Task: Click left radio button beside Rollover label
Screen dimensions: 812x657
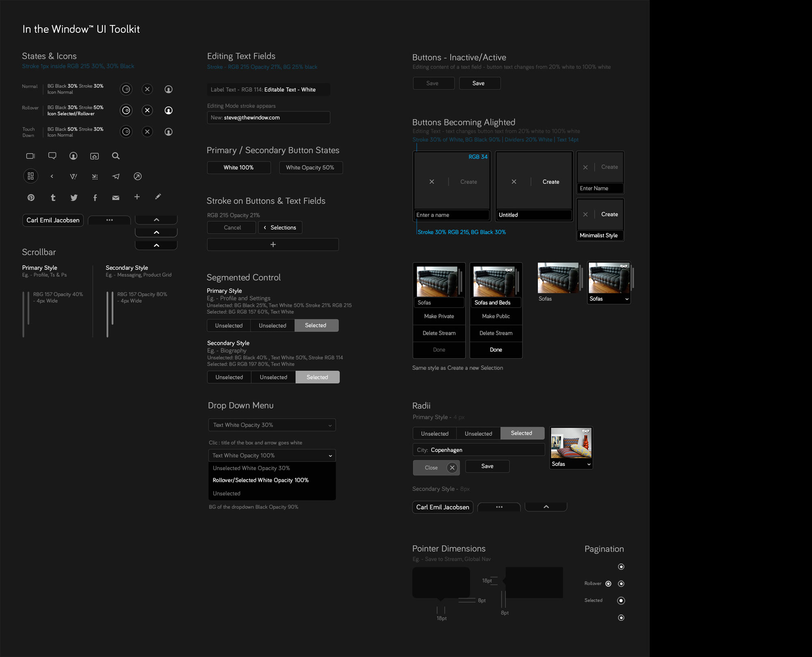Action: click(608, 584)
